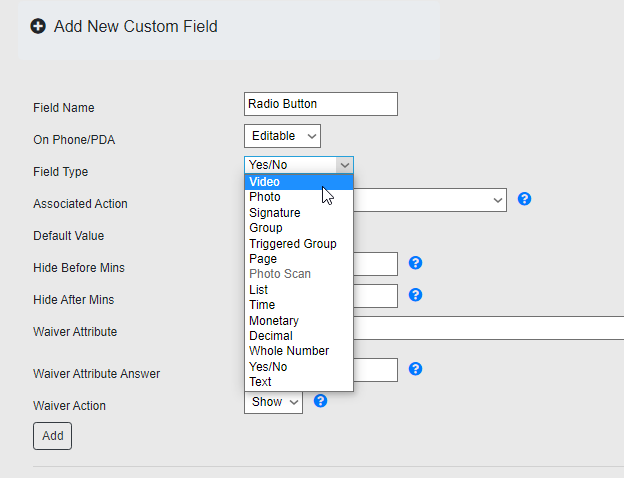Select the Text option in the list
This screenshot has height=478, width=624.
(260, 382)
